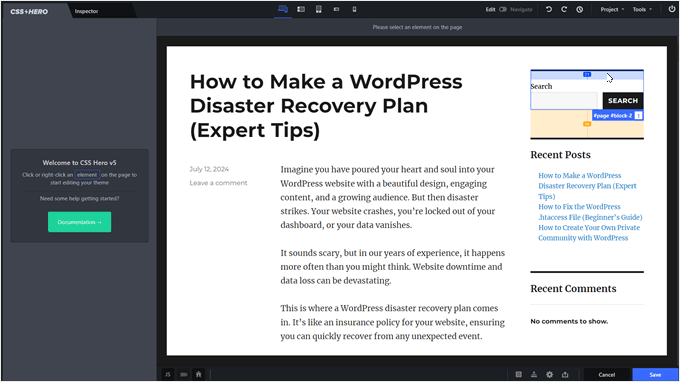Viewport: 680px width, 382px height.
Task: Click the camera icon in bottom bar
Action: (183, 374)
